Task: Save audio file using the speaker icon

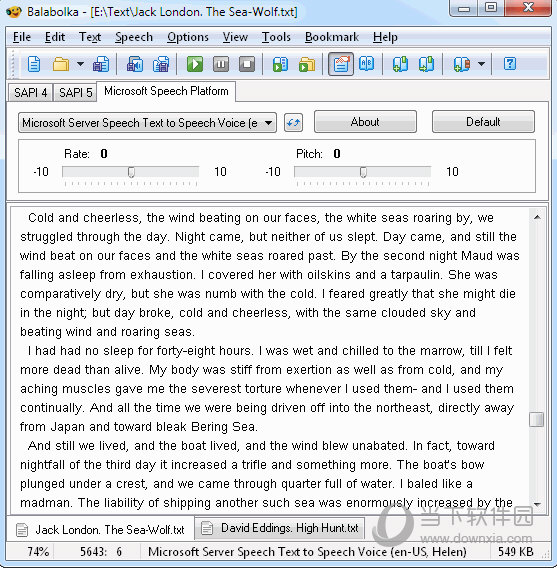Action: pos(135,64)
